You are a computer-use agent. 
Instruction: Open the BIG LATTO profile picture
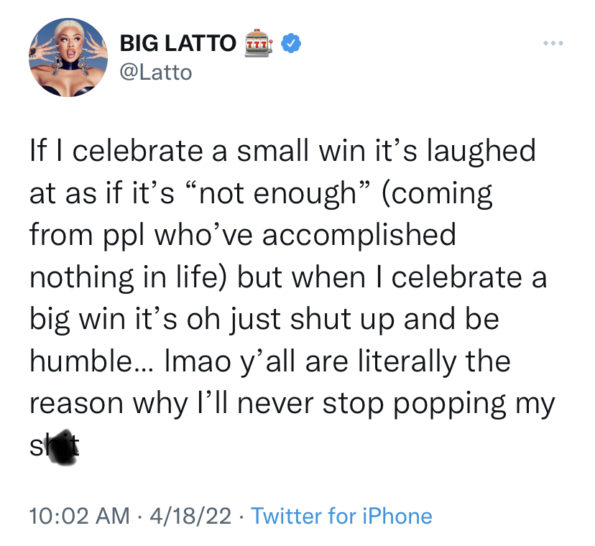coord(68,58)
